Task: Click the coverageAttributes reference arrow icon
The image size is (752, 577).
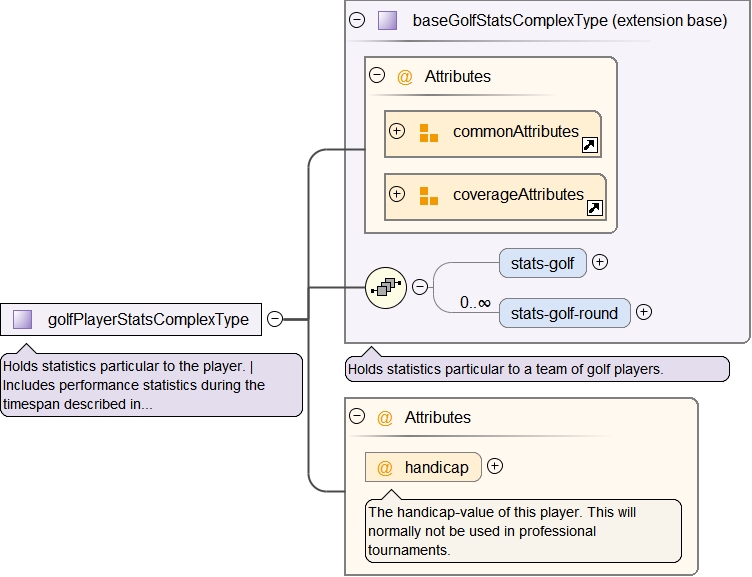Action: point(594,208)
